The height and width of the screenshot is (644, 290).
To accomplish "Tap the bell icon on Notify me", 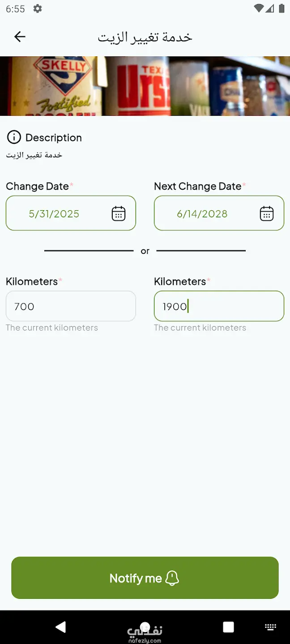I will pos(172,578).
